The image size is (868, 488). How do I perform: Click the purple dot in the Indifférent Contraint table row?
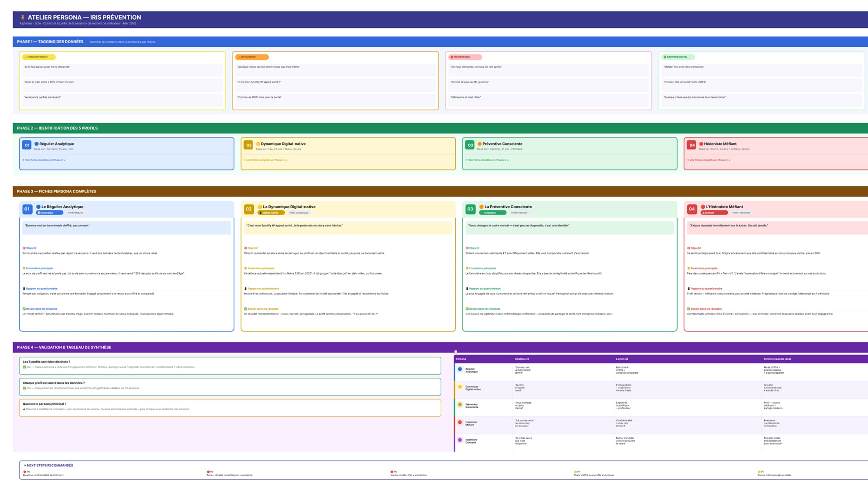460,440
